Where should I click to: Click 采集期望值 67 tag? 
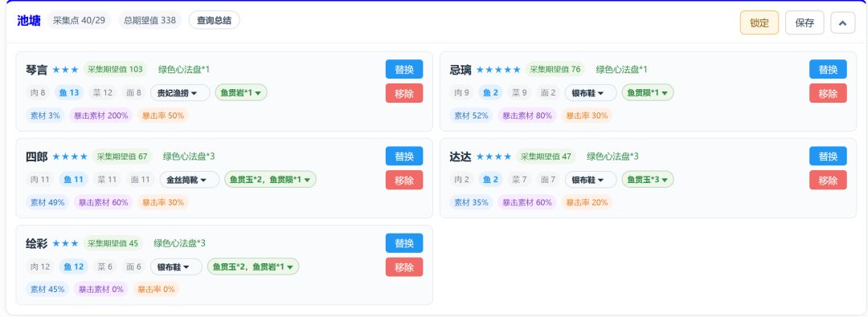[122, 156]
